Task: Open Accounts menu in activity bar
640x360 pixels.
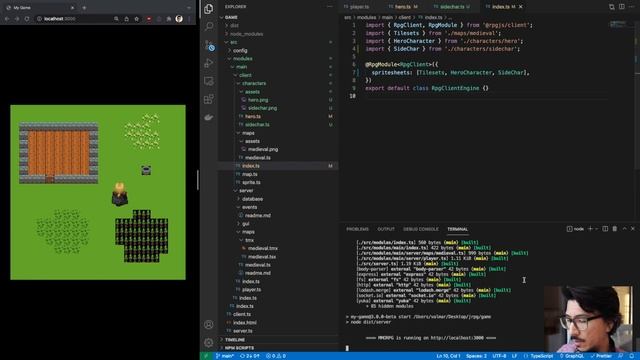Action: click(x=209, y=324)
